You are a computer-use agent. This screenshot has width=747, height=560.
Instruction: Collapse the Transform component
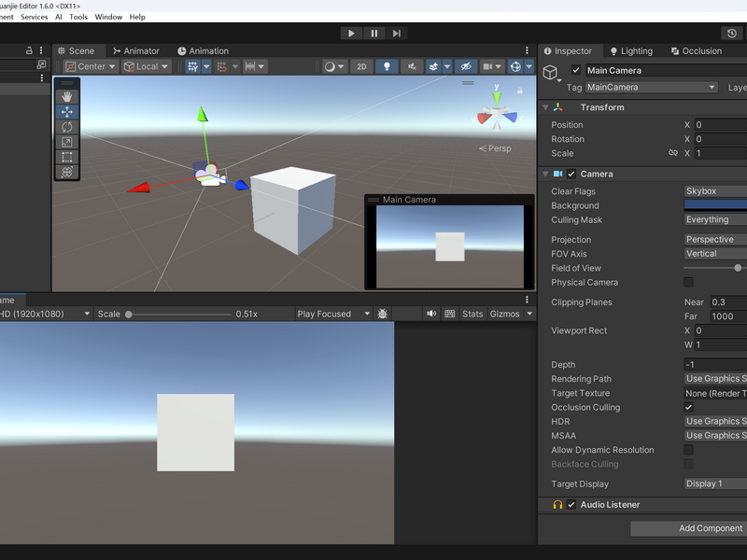(x=546, y=107)
